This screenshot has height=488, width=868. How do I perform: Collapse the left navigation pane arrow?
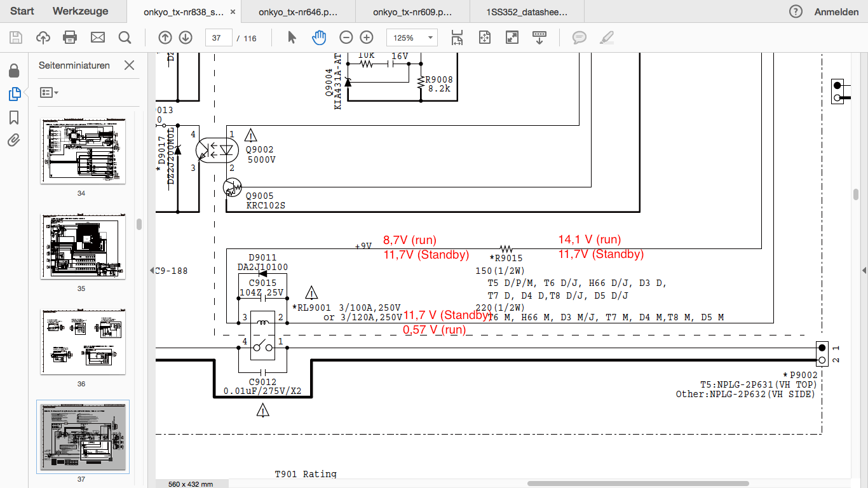point(152,270)
